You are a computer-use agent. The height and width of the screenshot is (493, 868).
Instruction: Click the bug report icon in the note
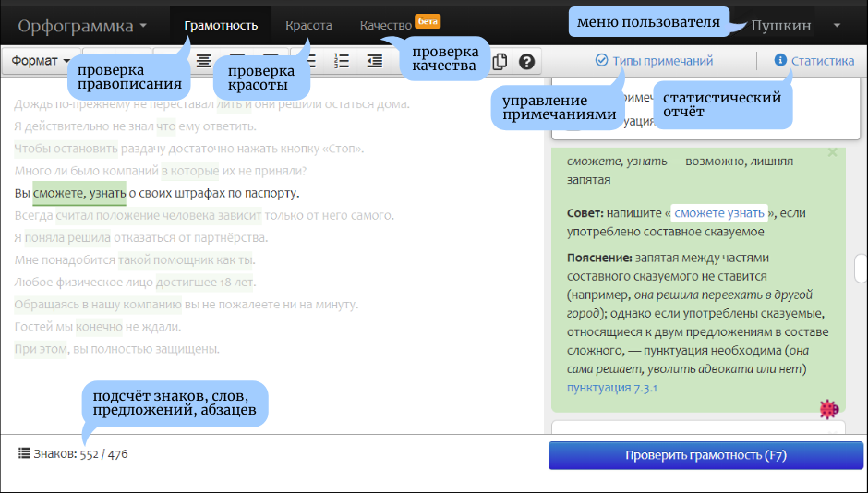coord(828,409)
